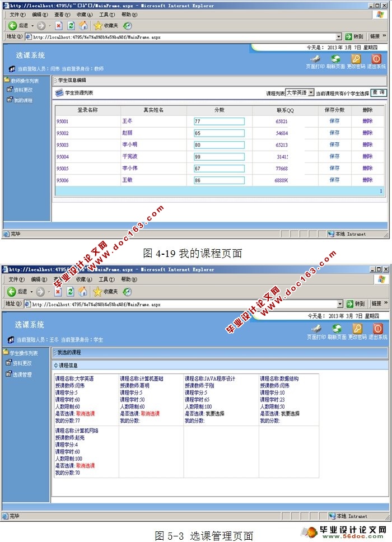Click 取消选课 for 计算机网络 course

[x=85, y=466]
